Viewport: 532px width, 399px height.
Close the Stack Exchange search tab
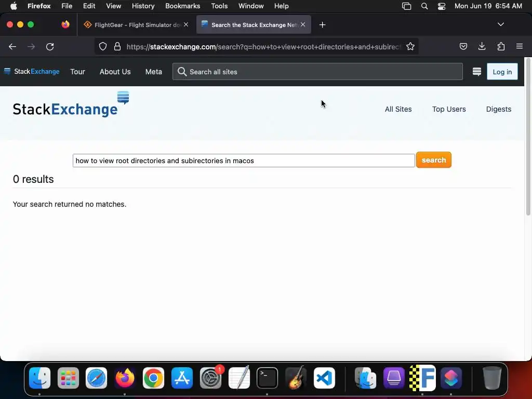(303, 24)
